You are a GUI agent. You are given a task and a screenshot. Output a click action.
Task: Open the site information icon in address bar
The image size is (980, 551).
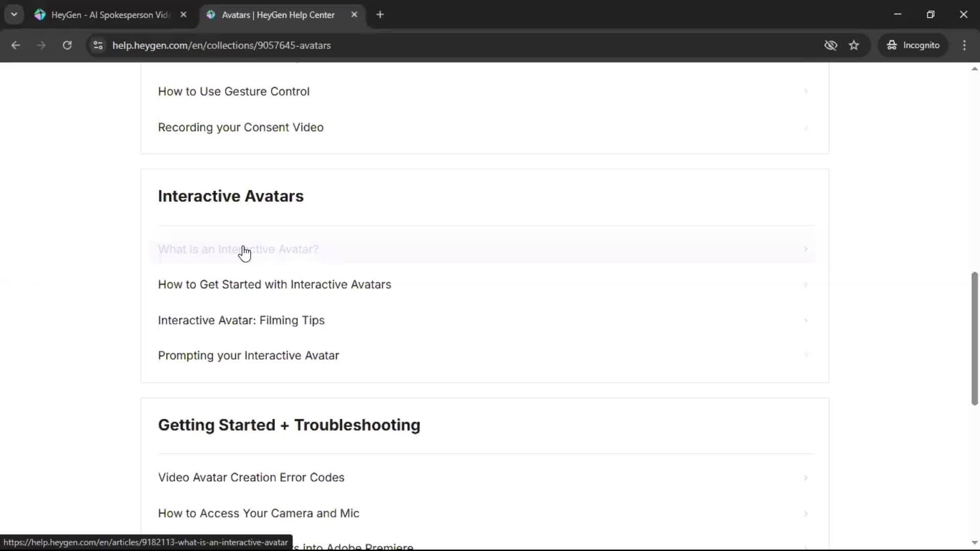(98, 45)
